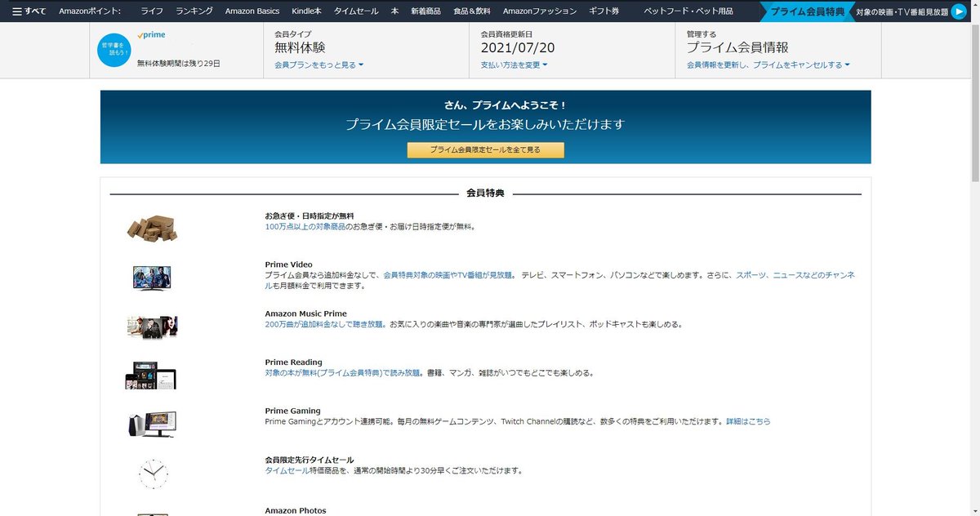Screen dimensions: 980x516
Task: Click the round avatar badge beside prime logo
Action: 113,51
